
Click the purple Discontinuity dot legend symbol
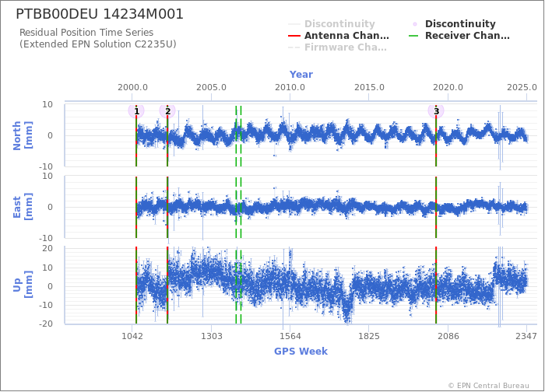coord(415,24)
